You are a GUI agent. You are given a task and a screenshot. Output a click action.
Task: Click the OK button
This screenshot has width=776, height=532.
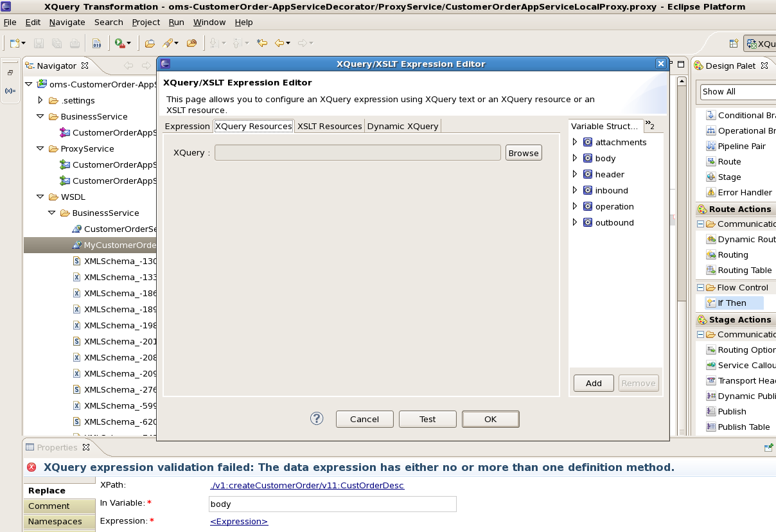coord(490,419)
